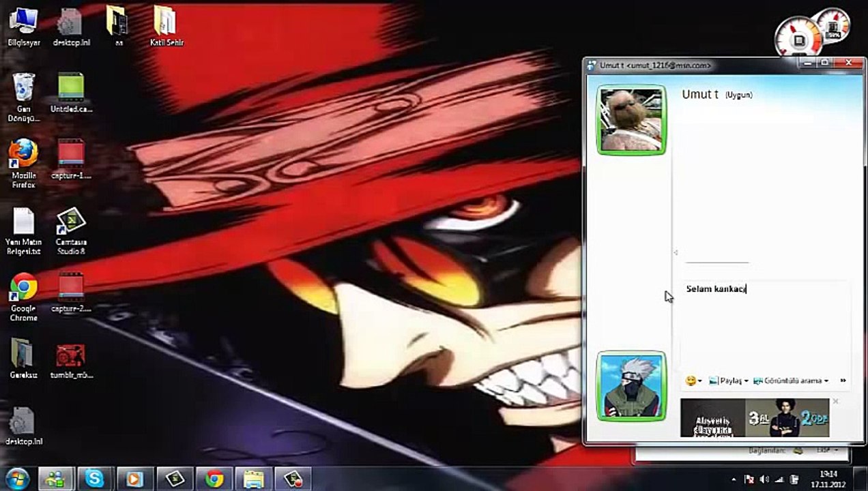Select the Yeni Metin Belgesi text file
Screen dimensions: 868x491
pos(24,231)
